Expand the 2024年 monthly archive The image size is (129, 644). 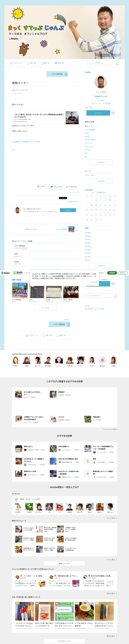pos(88,233)
